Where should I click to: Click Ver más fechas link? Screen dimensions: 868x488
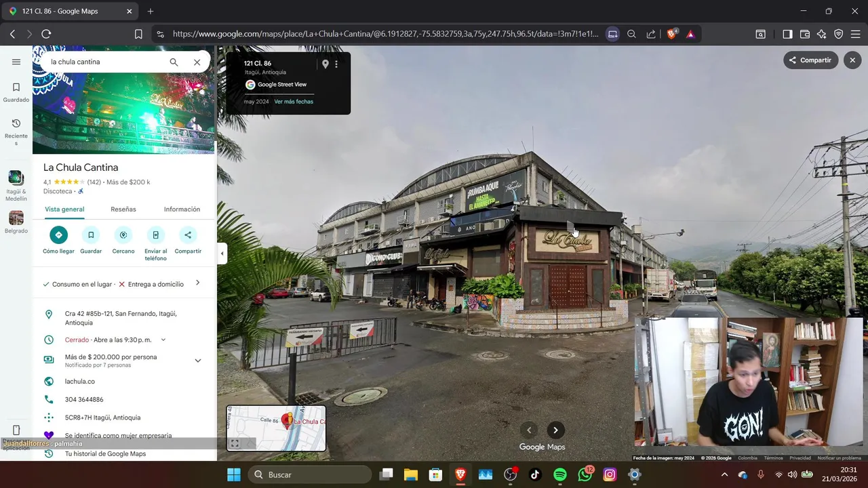(294, 102)
